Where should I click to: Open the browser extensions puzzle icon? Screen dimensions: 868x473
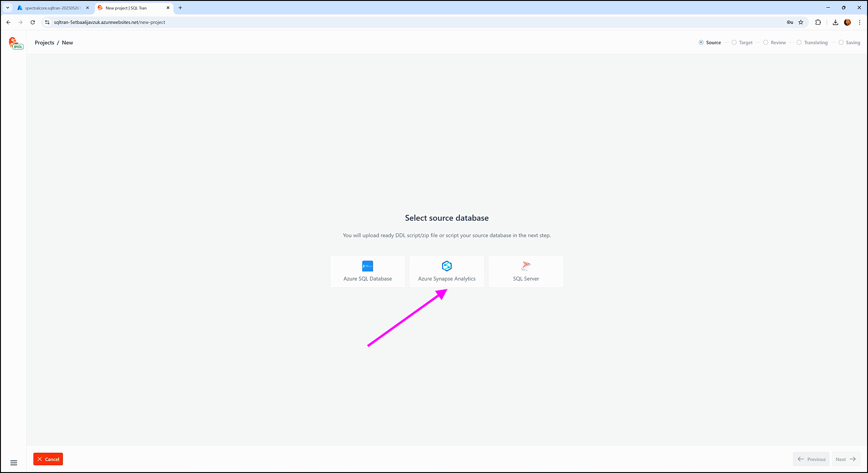(818, 22)
